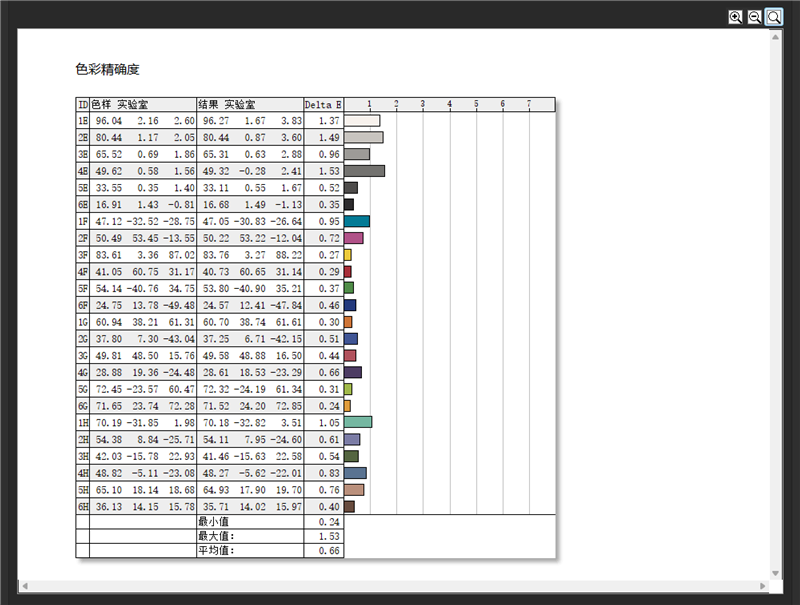Click the ID column header
This screenshot has width=800, height=605.
point(83,105)
